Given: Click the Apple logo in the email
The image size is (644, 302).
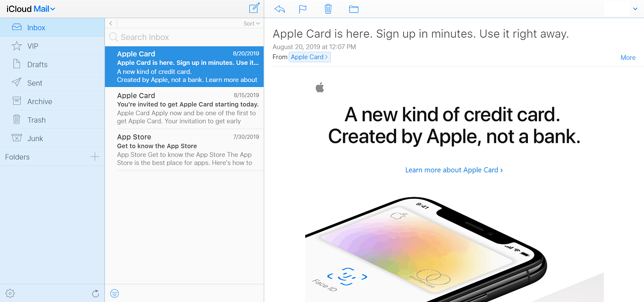Looking at the screenshot, I should click(x=320, y=88).
